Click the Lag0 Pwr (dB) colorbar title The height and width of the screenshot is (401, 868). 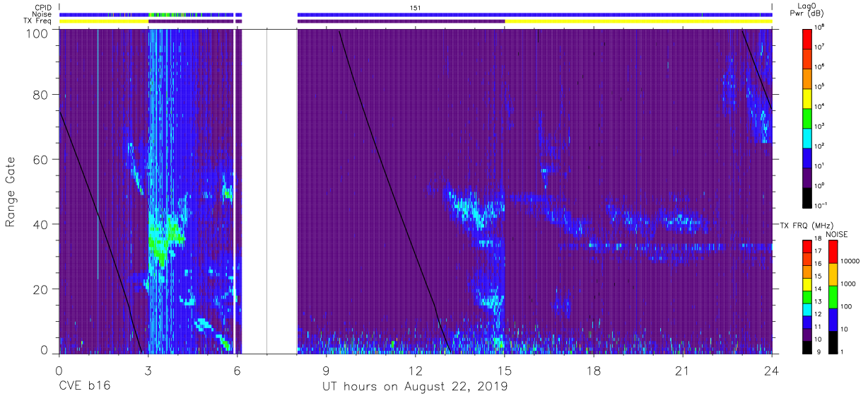[x=808, y=10]
